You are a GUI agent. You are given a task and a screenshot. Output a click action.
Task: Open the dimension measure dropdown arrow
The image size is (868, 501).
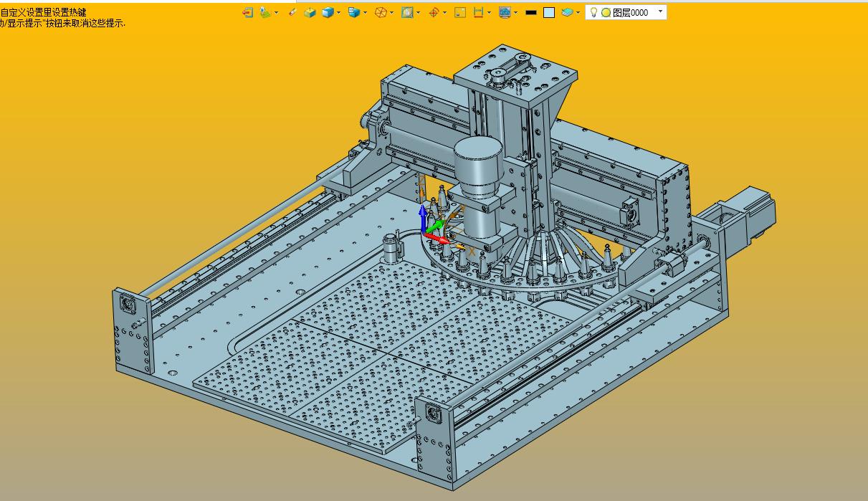[x=489, y=12]
